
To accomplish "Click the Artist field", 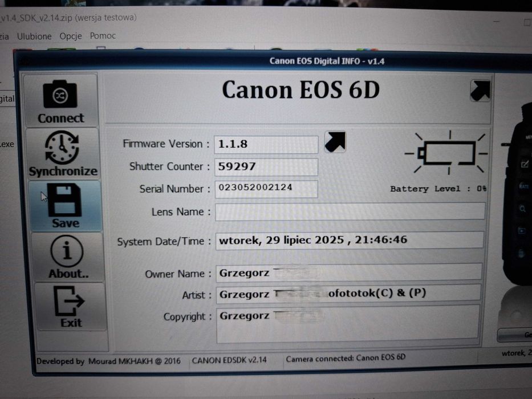I will (349, 293).
